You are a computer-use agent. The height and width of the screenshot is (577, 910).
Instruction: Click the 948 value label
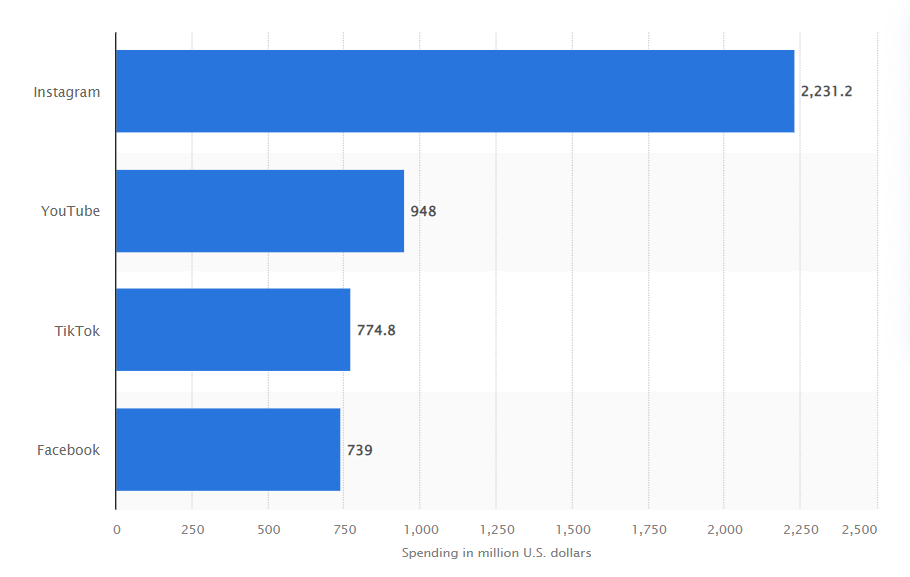point(423,211)
